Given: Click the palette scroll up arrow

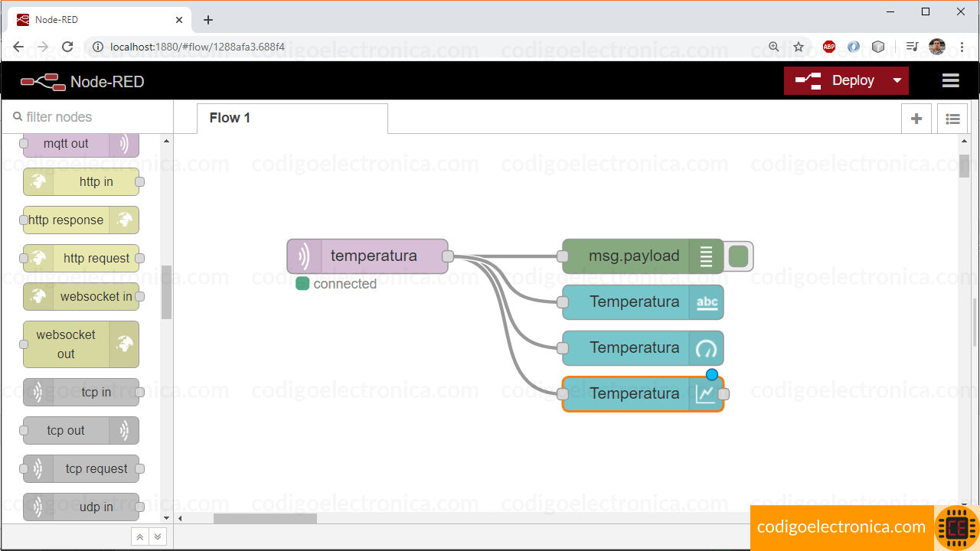Looking at the screenshot, I should click(166, 141).
